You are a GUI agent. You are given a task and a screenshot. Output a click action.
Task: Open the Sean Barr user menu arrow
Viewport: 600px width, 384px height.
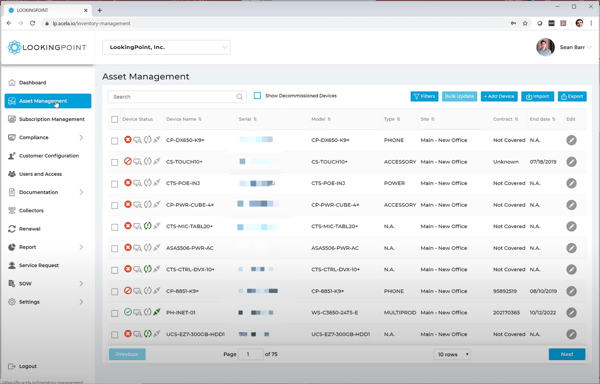(589, 47)
